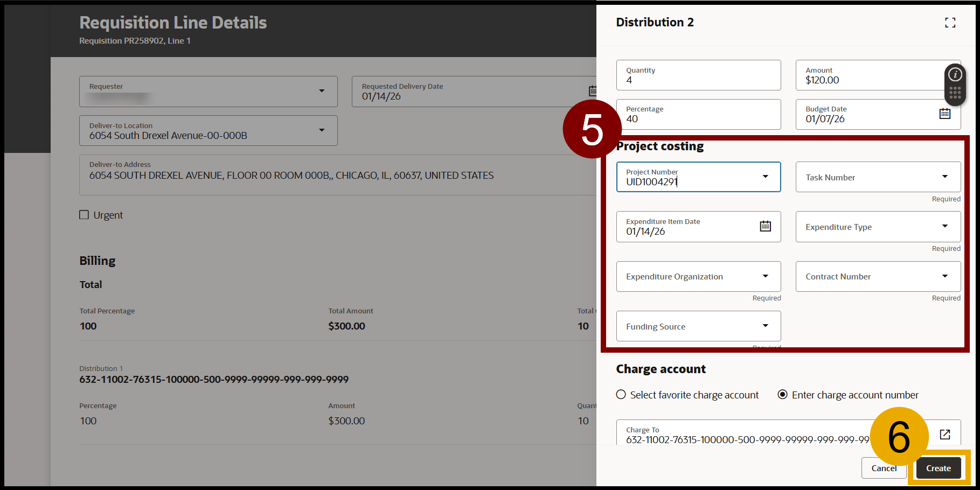This screenshot has width=980, height=490.
Task: Open the Charge To account selector icon
Action: click(944, 435)
